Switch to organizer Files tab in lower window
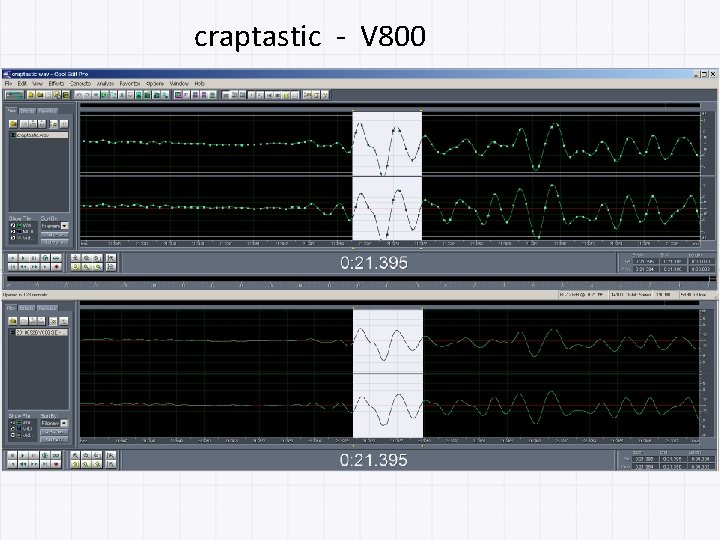This screenshot has width=720, height=540. [11, 308]
